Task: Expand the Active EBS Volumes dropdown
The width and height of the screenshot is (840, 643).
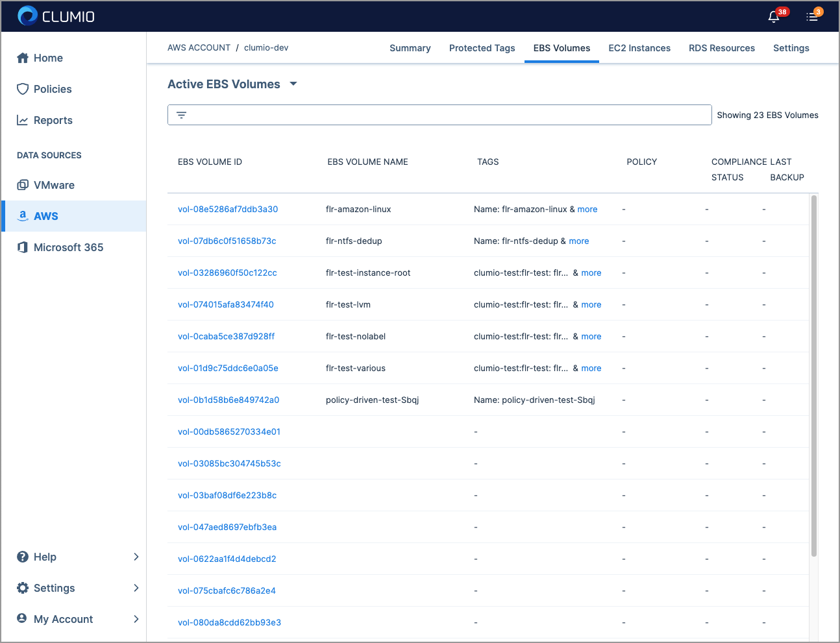Action: pyautogui.click(x=293, y=84)
